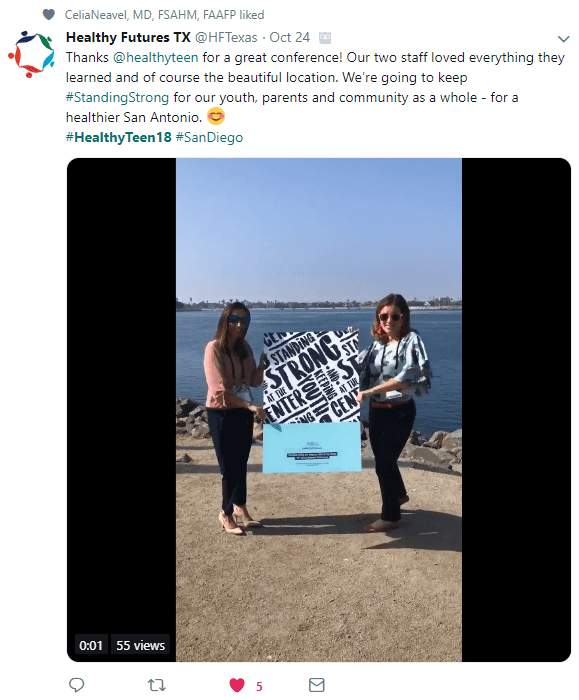Open the #StandingStrong hashtag
The width and height of the screenshot is (579, 700).
coord(117,97)
